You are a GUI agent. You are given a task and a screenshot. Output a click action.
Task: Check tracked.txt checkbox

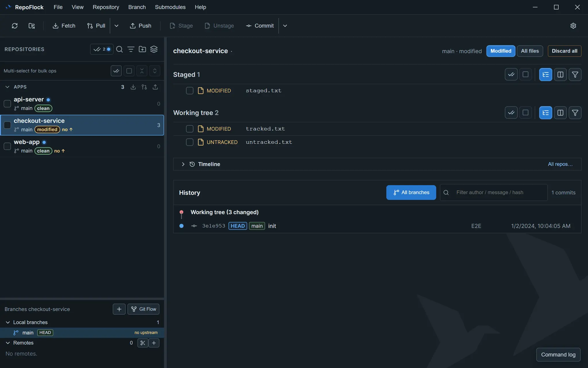[189, 129]
